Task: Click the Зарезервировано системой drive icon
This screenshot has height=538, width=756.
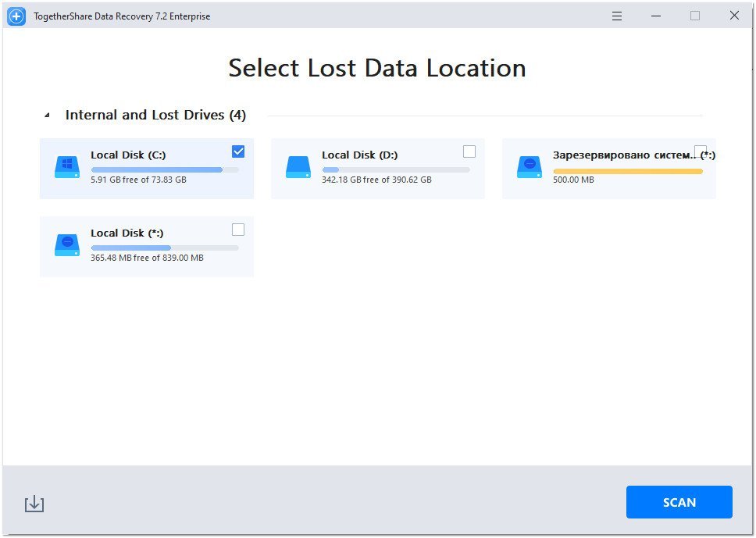Action: (530, 167)
